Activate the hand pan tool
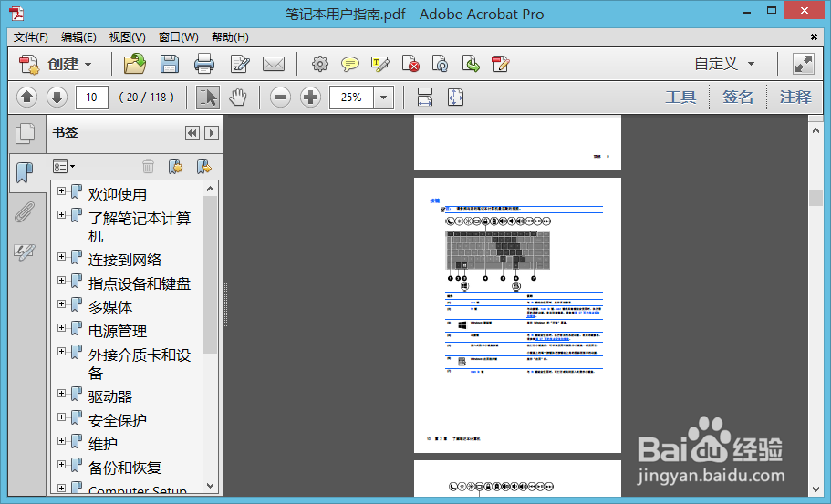831x504 pixels. pyautogui.click(x=238, y=98)
